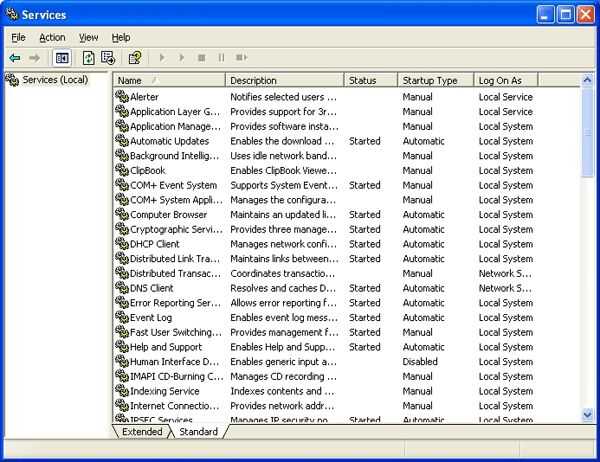Select the COM+ Event System service
The image size is (600, 462).
tap(173, 185)
